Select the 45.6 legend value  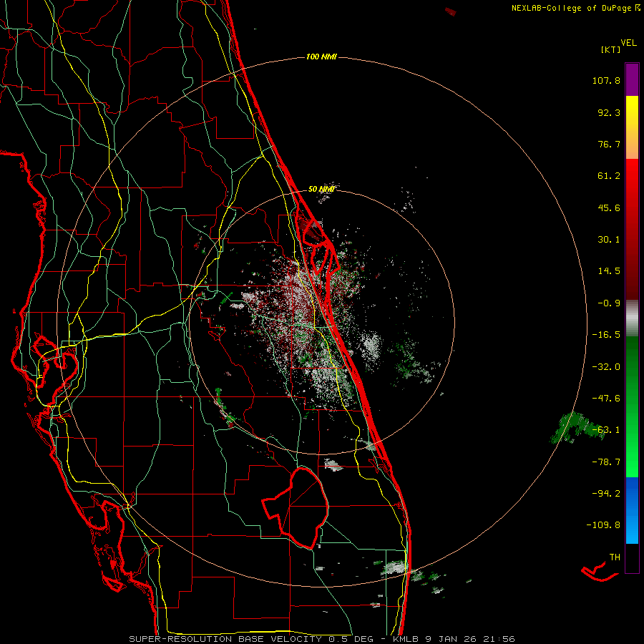[609, 208]
